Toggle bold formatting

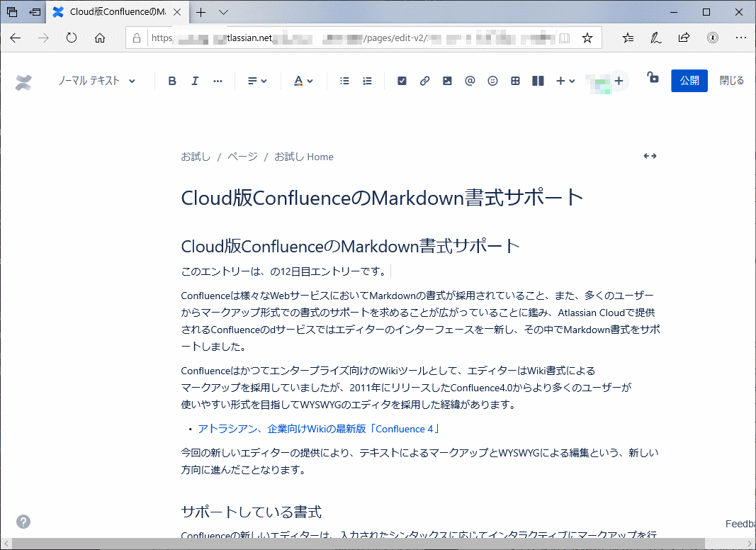172,81
